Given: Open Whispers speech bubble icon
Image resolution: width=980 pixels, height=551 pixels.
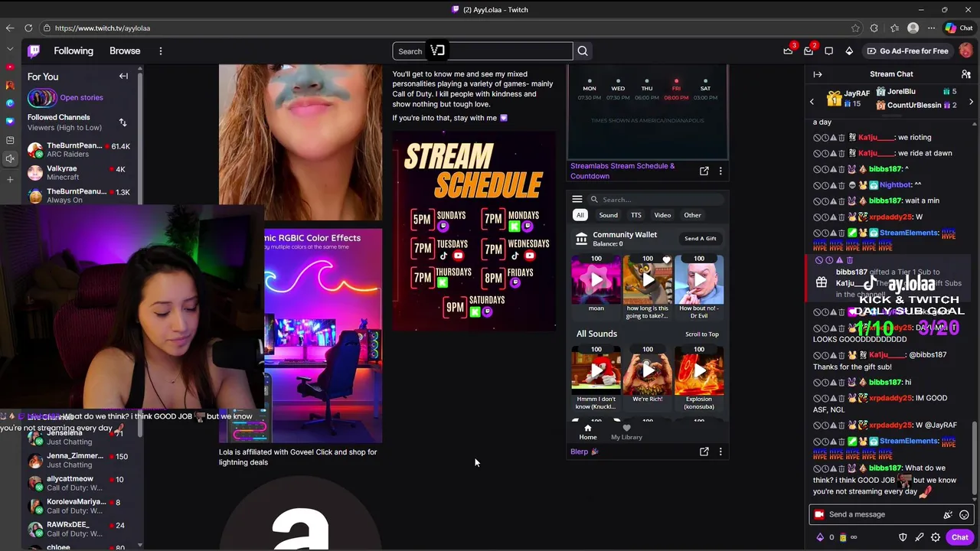Looking at the screenshot, I should 828,51.
